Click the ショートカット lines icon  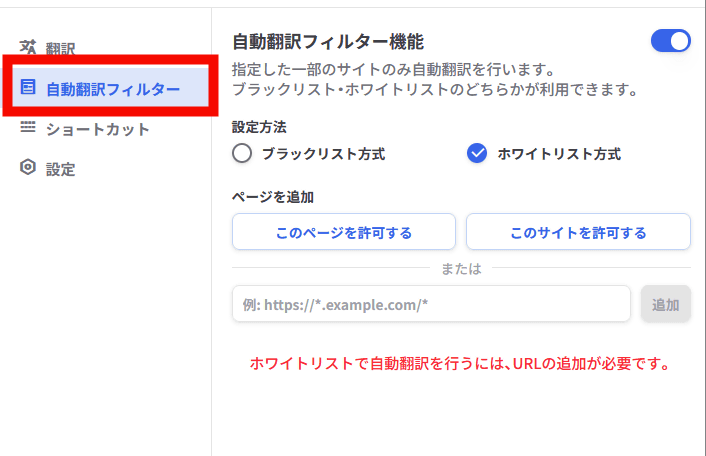point(28,128)
